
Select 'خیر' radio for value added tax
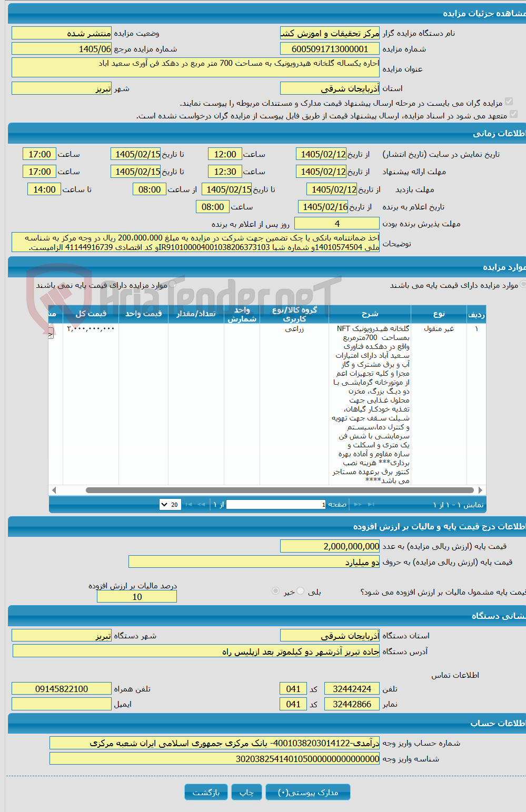pyautogui.click(x=275, y=591)
